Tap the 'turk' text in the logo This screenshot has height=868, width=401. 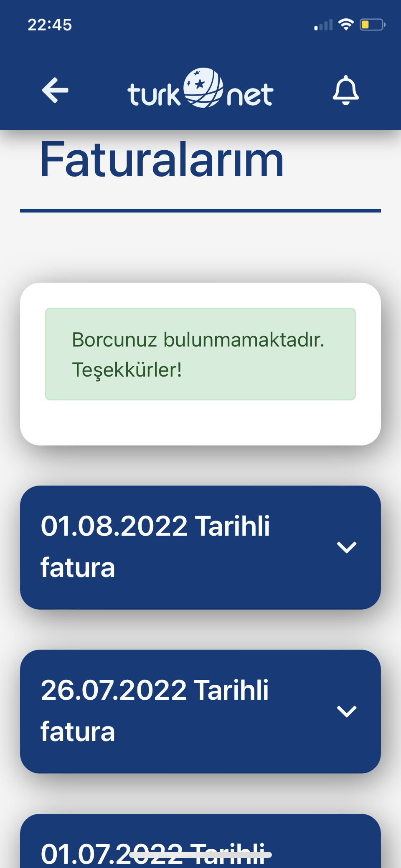point(154,94)
